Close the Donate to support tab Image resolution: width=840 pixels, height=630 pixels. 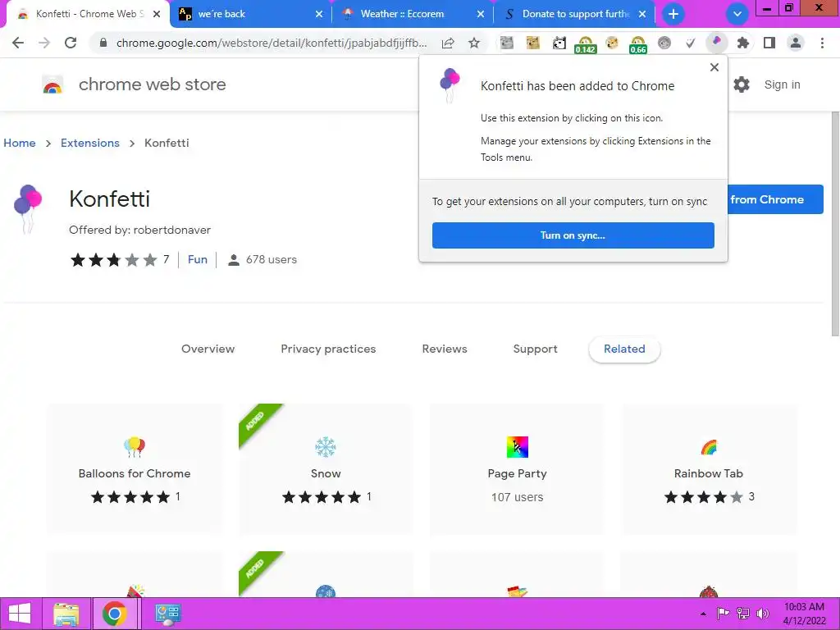[642, 15]
